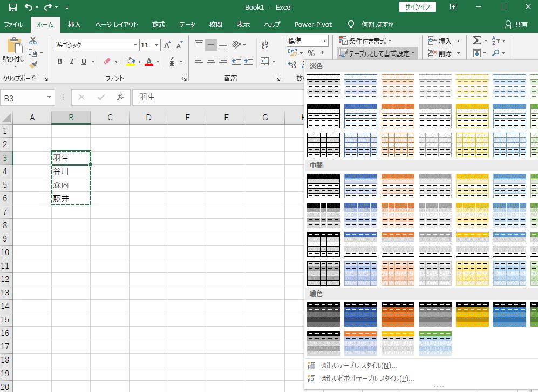
Task: Switch to the ページ レイアウト tab
Action: point(117,24)
